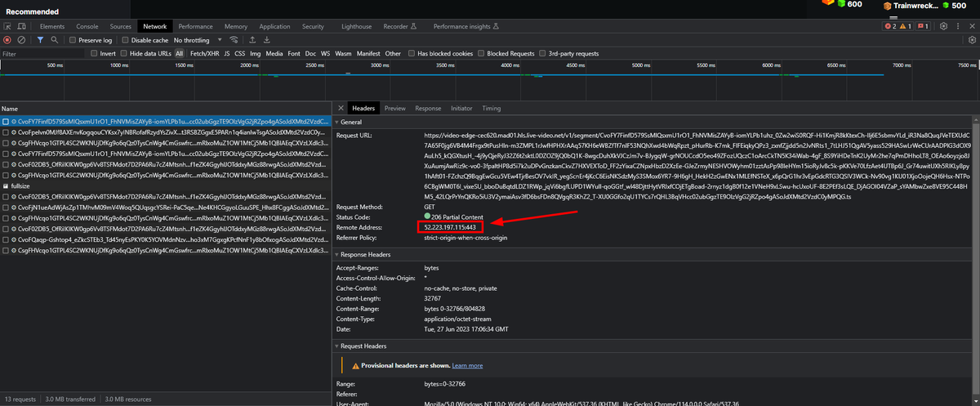Select the All filter type
The height and width of the screenshot is (406, 980).
180,53
